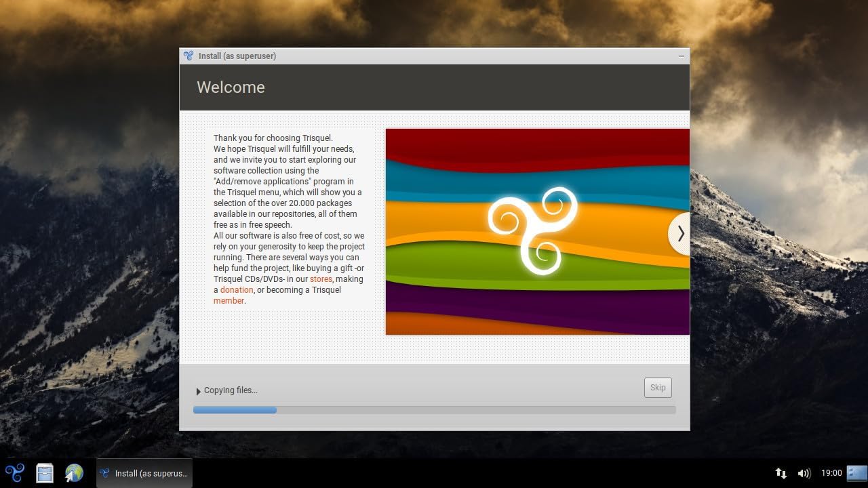Click the Trisquel icon in installer title bar
This screenshot has height=488, width=868.
[189, 56]
